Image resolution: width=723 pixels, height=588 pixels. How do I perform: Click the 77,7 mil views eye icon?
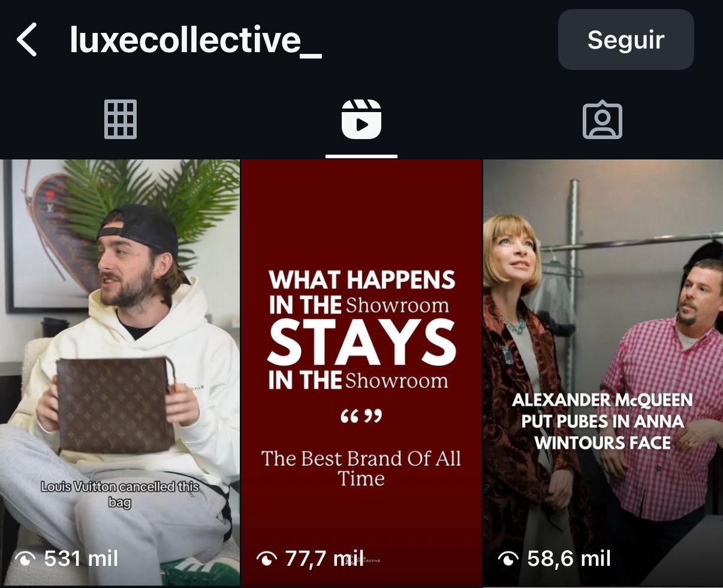point(266,559)
